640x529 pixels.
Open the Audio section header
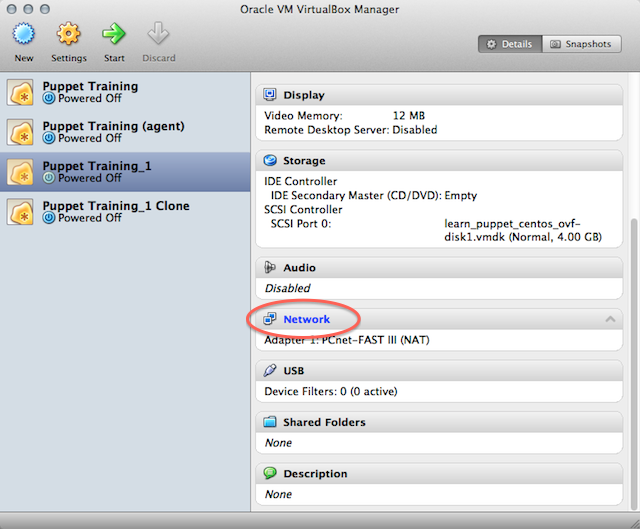(439, 268)
